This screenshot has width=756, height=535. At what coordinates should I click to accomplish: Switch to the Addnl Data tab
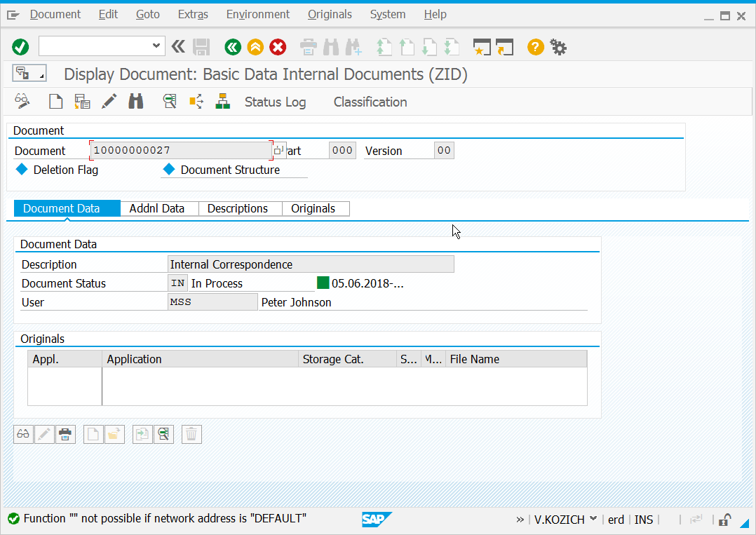(x=159, y=208)
